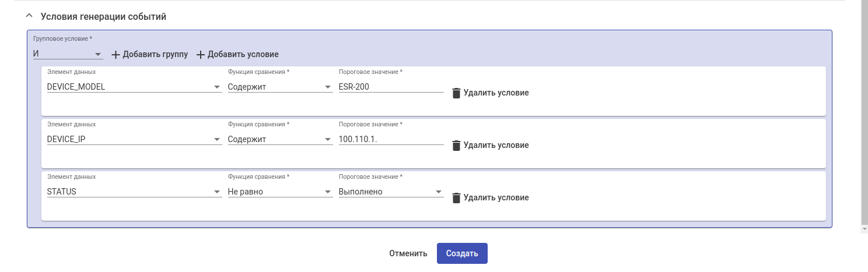Click the plus icon for Добавить условие

pos(201,55)
